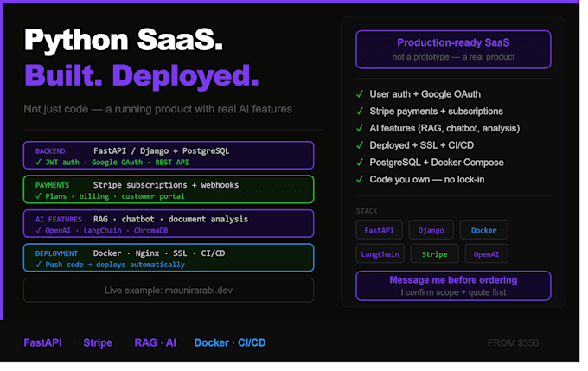588x371 pixels.
Task: Click the footer 'Docker · CI/CD' label
Action: (x=230, y=342)
